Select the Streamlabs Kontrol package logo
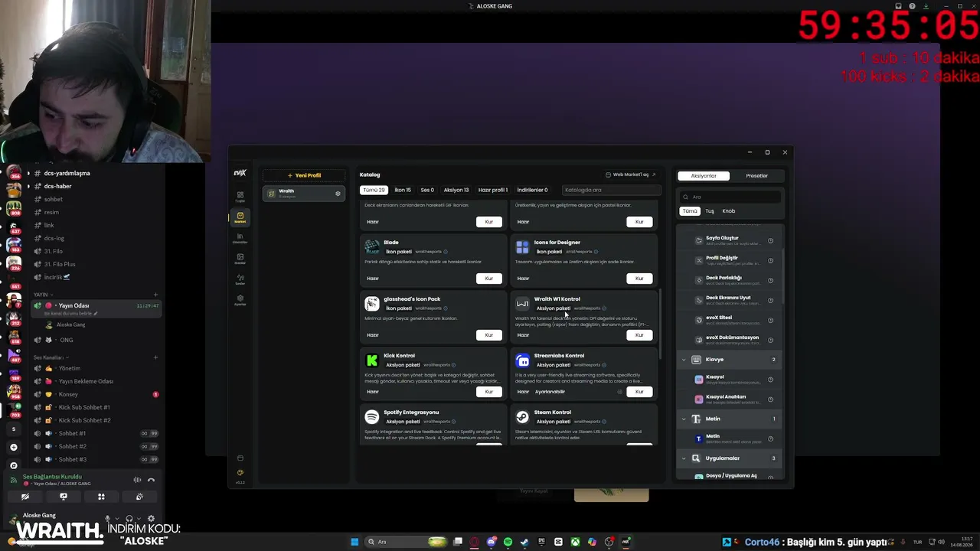 (522, 360)
